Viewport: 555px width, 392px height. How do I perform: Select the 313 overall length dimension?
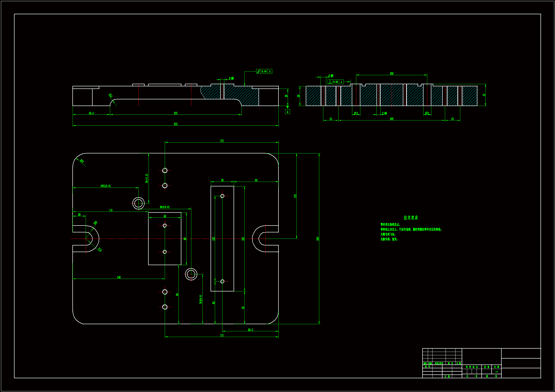coord(175,124)
